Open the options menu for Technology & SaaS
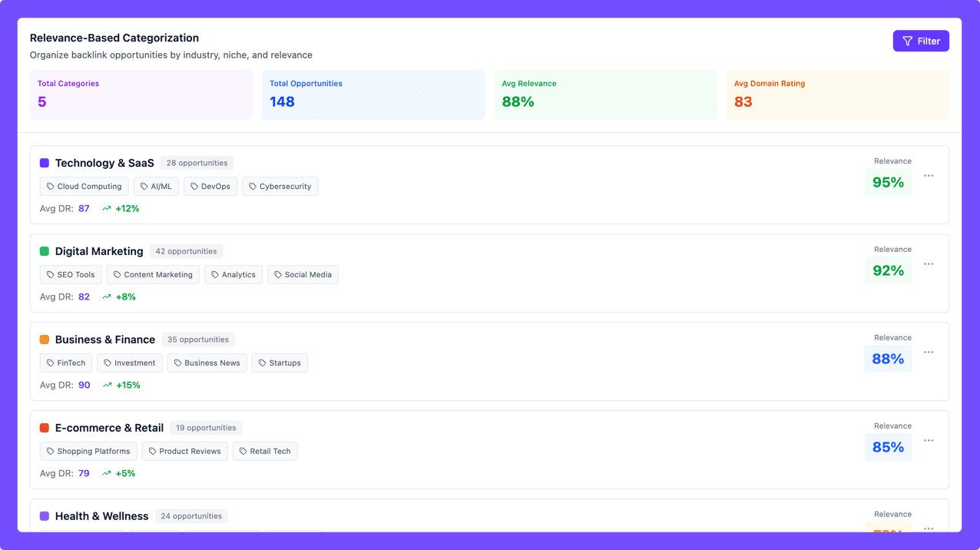Viewport: 980px width, 550px height. click(x=929, y=175)
